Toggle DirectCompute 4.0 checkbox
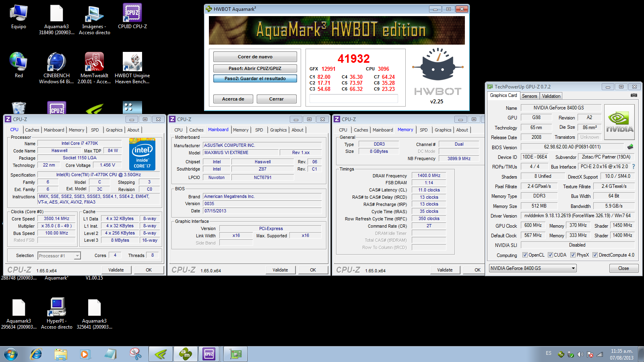The height and width of the screenshot is (362, 644). click(595, 255)
